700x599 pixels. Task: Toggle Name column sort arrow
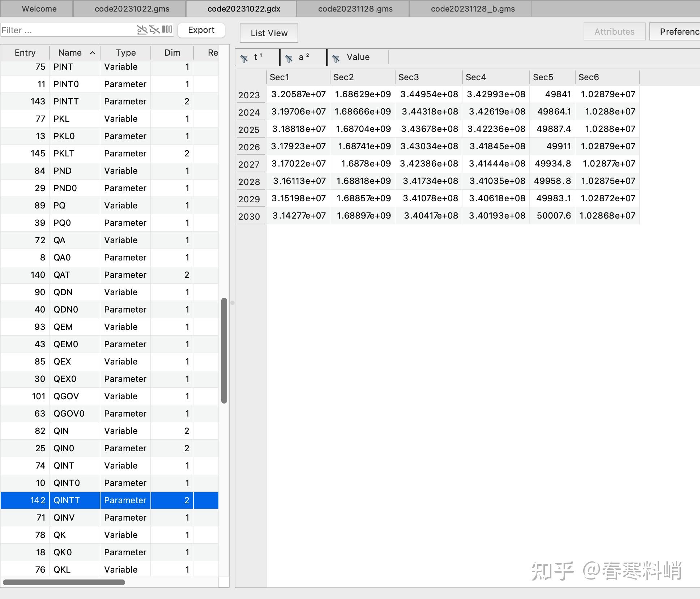tap(93, 53)
